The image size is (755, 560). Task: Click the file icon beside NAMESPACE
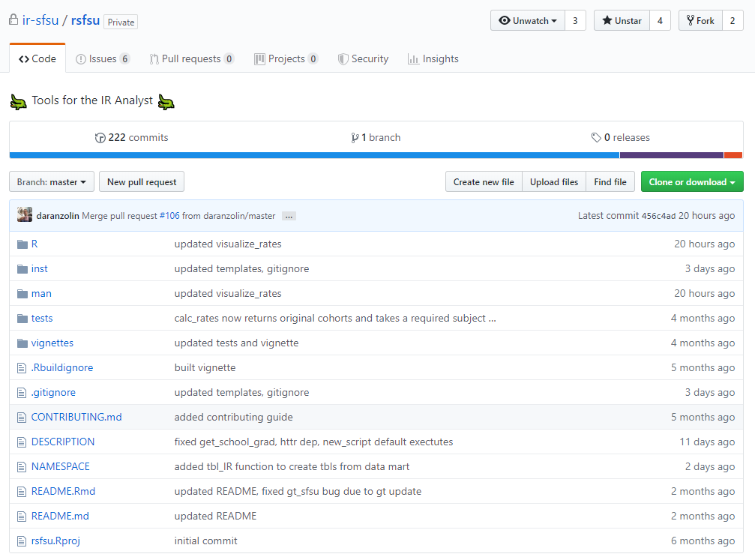pyautogui.click(x=22, y=466)
